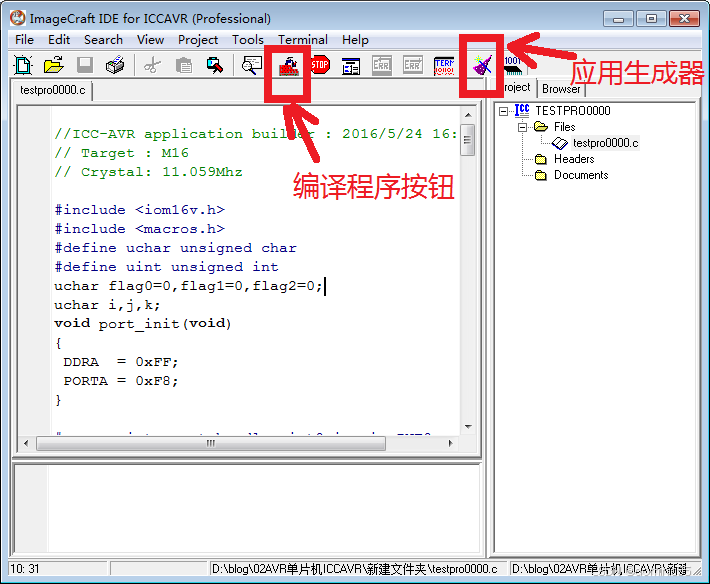This screenshot has width=710, height=584.
Task: Click the ImageCraft title bar app icon
Action: click(x=18, y=18)
